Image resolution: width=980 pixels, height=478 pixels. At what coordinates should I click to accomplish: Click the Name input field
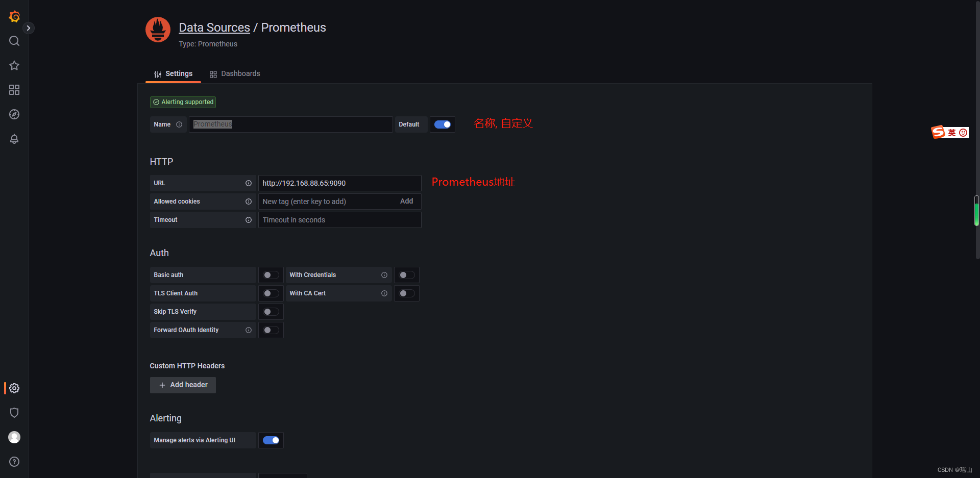coord(290,124)
